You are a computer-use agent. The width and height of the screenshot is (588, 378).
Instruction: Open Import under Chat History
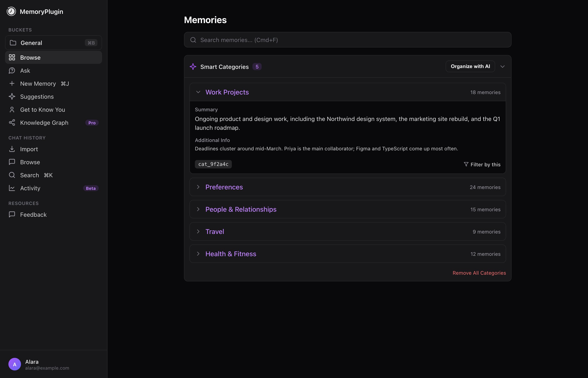click(54, 149)
